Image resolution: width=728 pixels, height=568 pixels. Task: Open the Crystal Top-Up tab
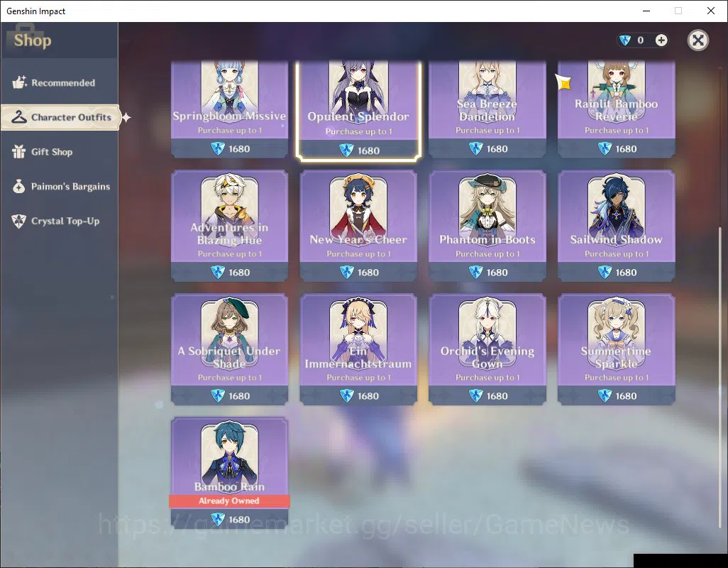(59, 221)
